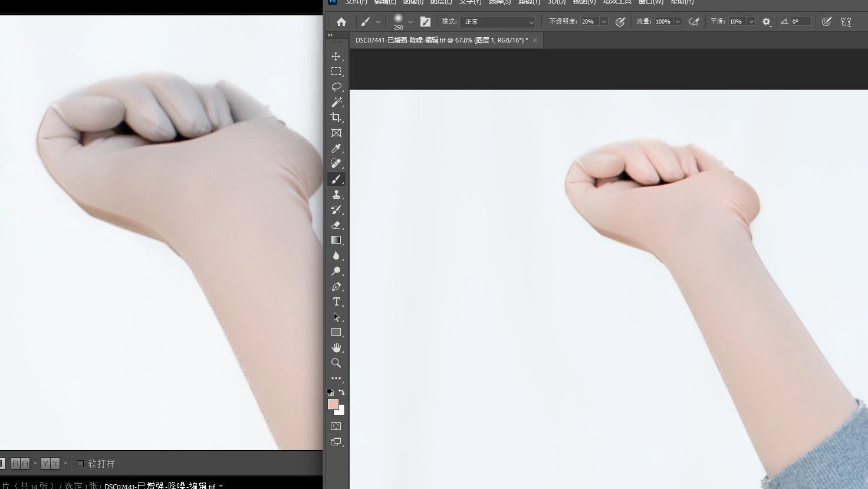
Task: Click the brush angle 0° field
Action: (801, 22)
